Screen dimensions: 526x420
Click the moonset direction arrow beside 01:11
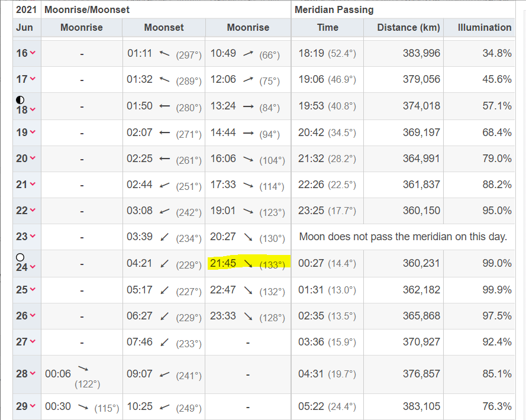pyautogui.click(x=164, y=53)
